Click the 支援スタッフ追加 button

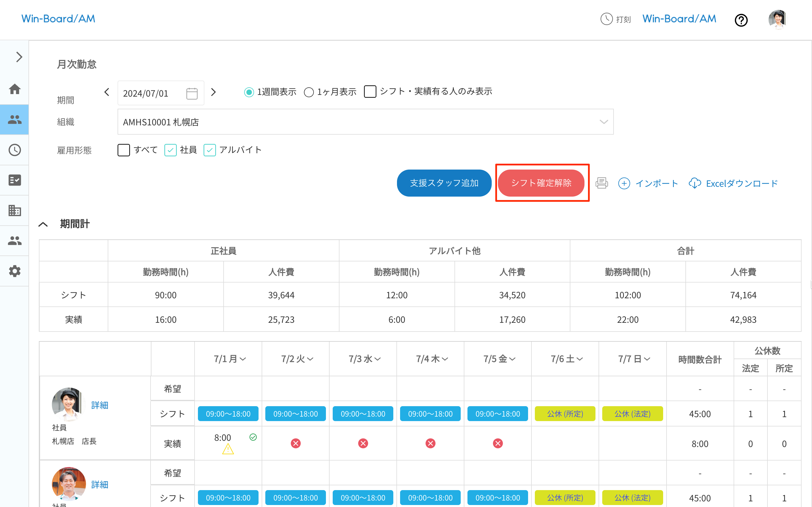pos(444,183)
